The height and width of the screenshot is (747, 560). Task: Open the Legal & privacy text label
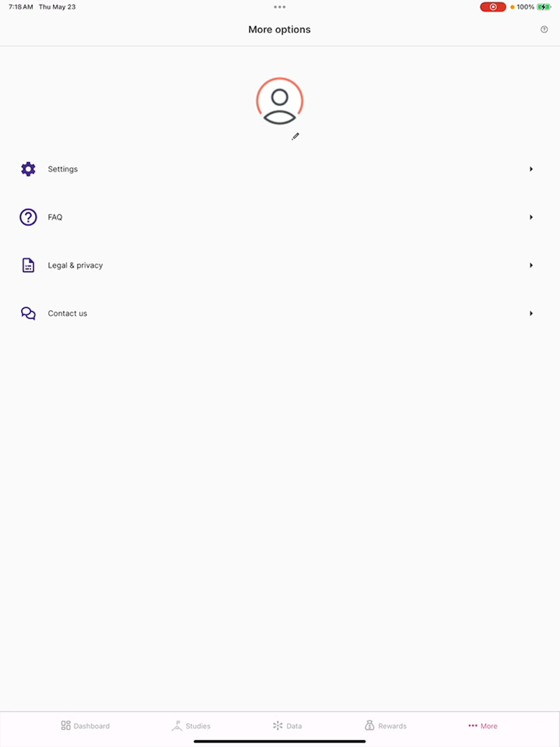click(75, 265)
